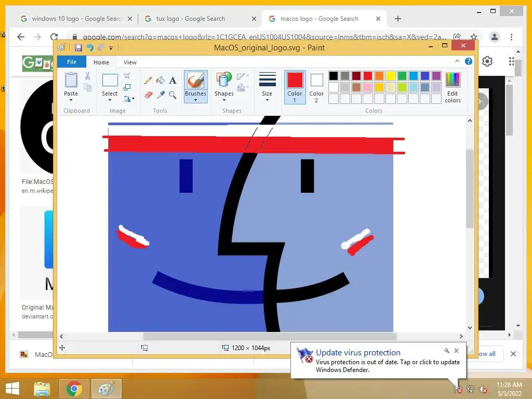
Task: Switch to the View ribbon tab
Action: [130, 62]
